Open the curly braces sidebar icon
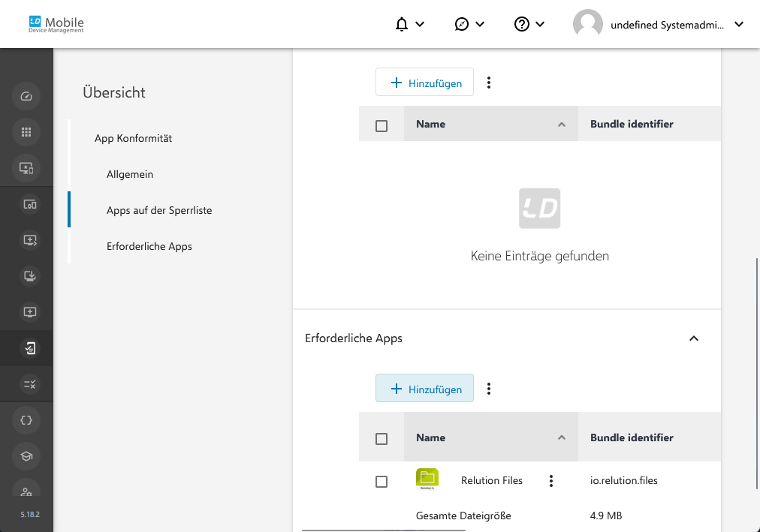760x532 pixels. pyautogui.click(x=26, y=420)
